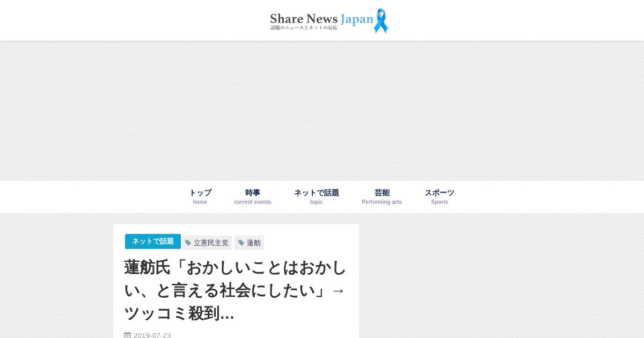The image size is (644, 338).
Task: Open the 蓮舫氏 article headline
Action: pos(235,290)
